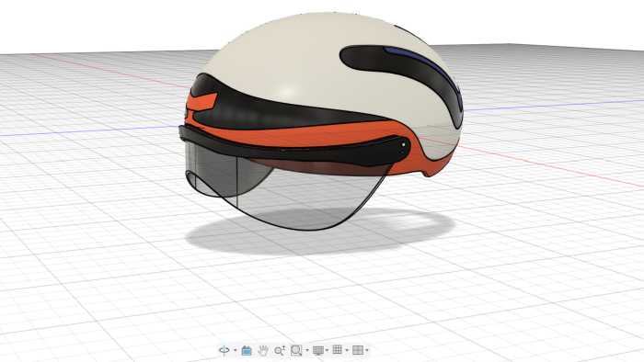This screenshot has width=644, height=362.
Task: Open the Zoom Window dropdown arrow
Action: click(307, 351)
